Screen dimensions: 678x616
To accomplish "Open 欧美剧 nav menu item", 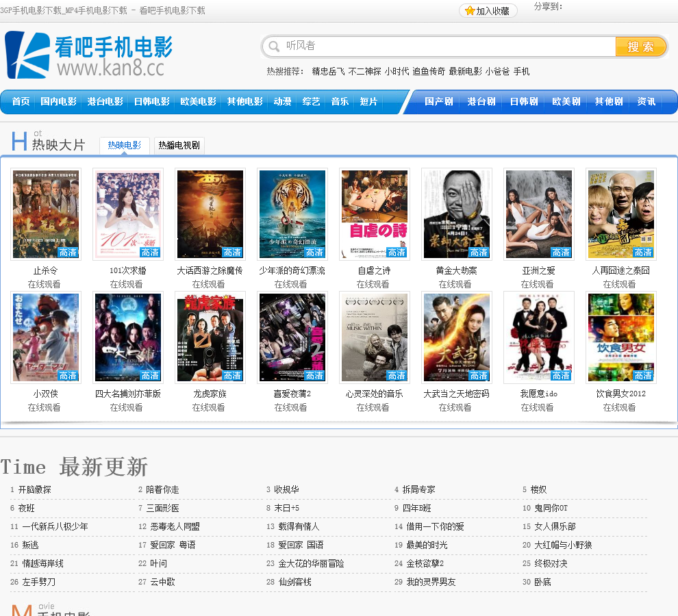I will [566, 101].
